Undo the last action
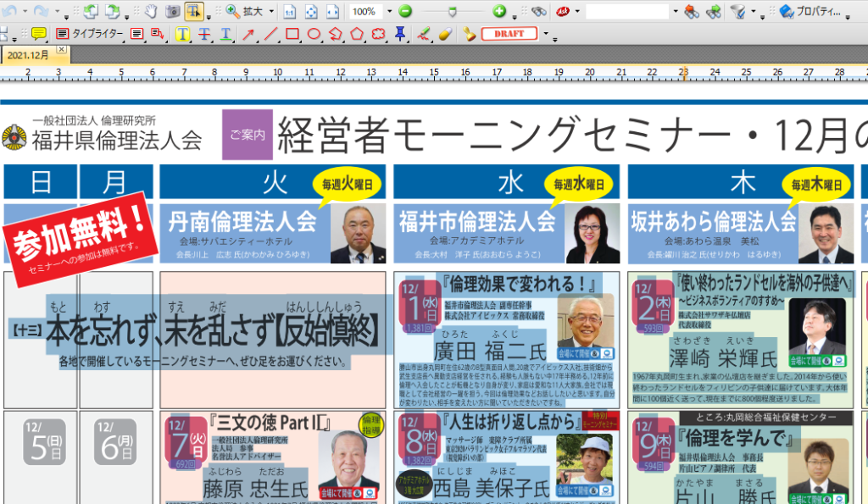The image size is (868, 504). pyautogui.click(x=11, y=11)
